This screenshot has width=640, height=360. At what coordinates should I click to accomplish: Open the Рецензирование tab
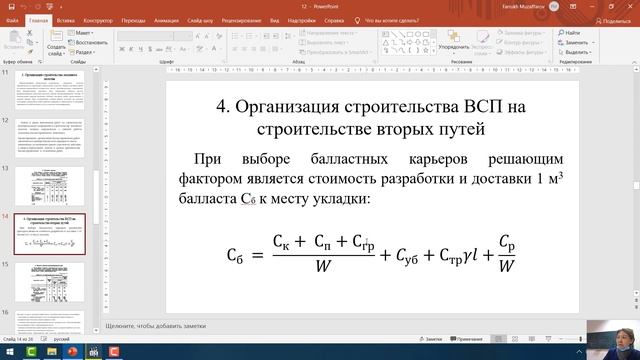click(241, 20)
